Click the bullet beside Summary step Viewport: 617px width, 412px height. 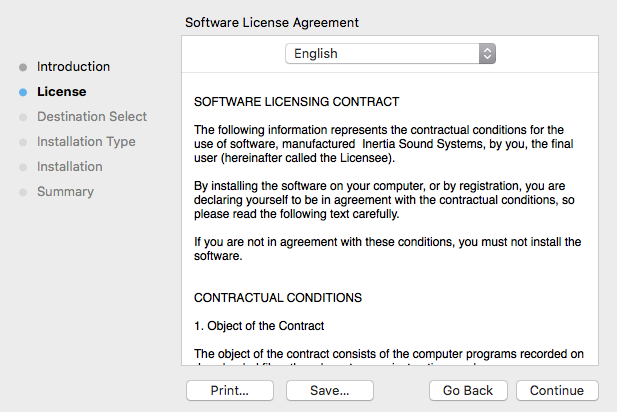point(23,192)
